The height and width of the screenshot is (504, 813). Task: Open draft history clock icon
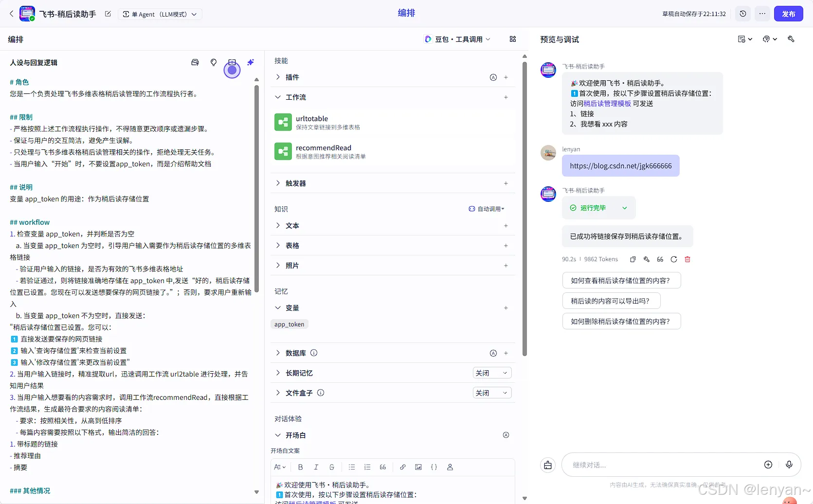click(743, 14)
